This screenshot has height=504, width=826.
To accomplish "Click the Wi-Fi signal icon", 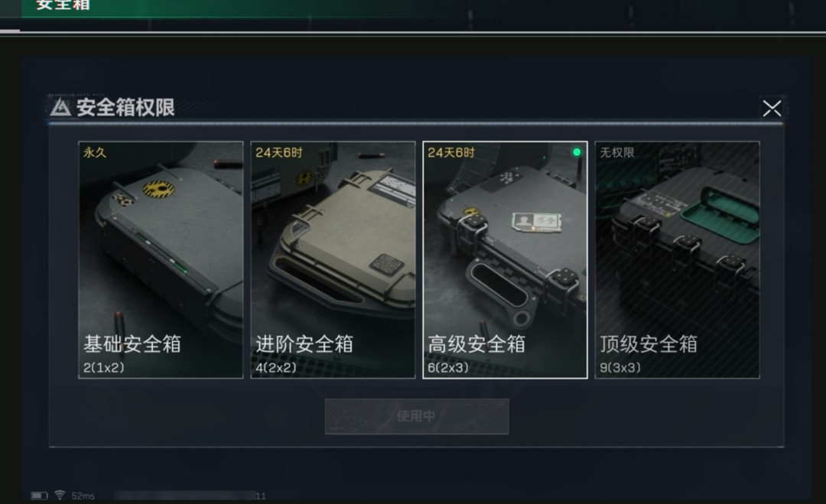I will [60, 495].
